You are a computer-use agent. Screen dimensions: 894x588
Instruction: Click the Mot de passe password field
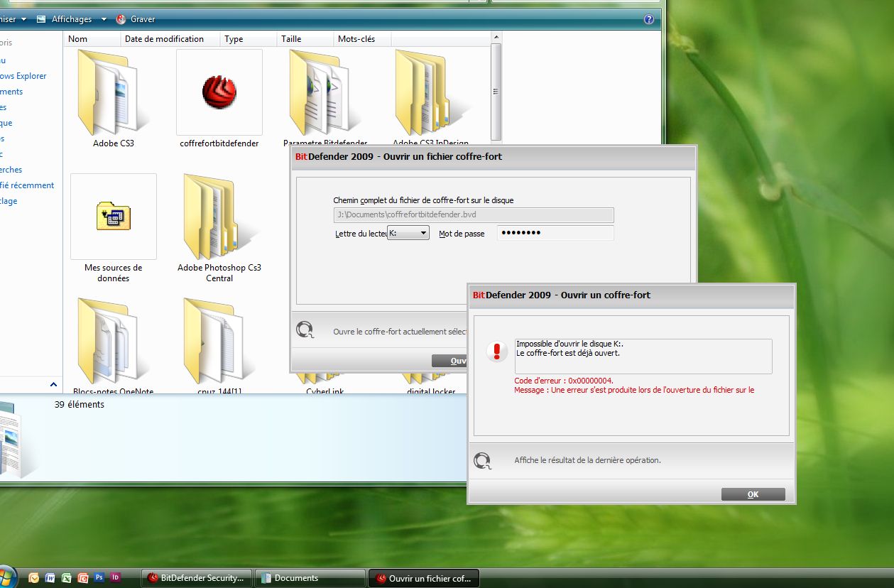(x=555, y=233)
